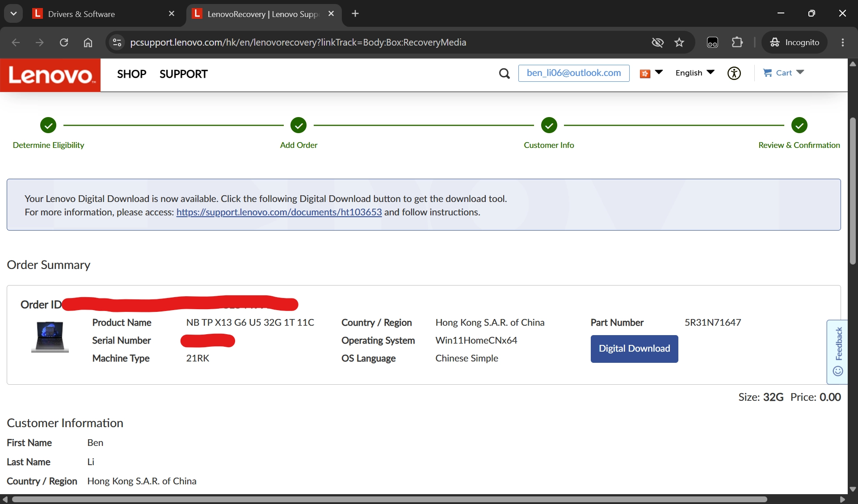Click the Digital Download button
The width and height of the screenshot is (858, 504).
point(634,349)
